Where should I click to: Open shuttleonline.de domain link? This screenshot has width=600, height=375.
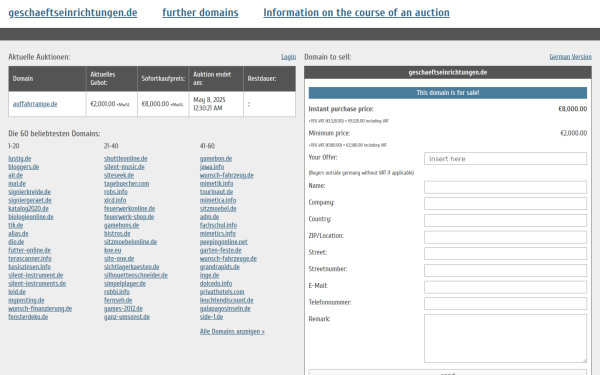[x=126, y=159]
